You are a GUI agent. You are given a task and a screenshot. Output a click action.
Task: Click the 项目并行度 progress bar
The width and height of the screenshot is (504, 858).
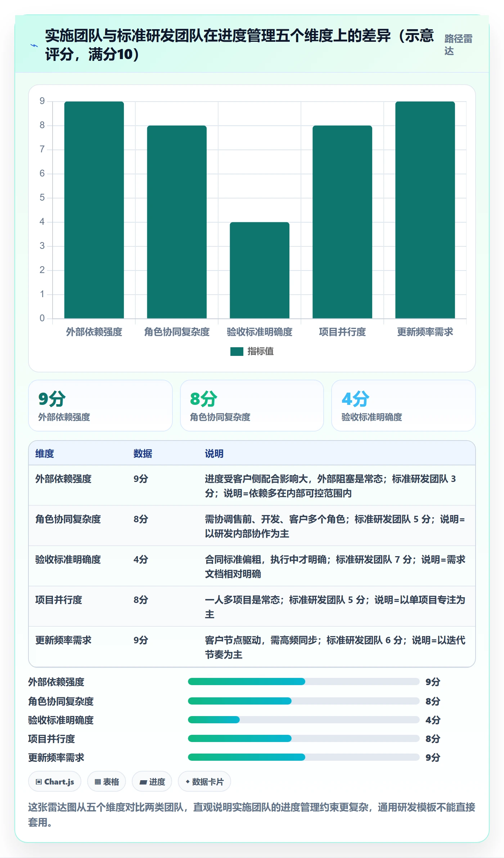304,738
